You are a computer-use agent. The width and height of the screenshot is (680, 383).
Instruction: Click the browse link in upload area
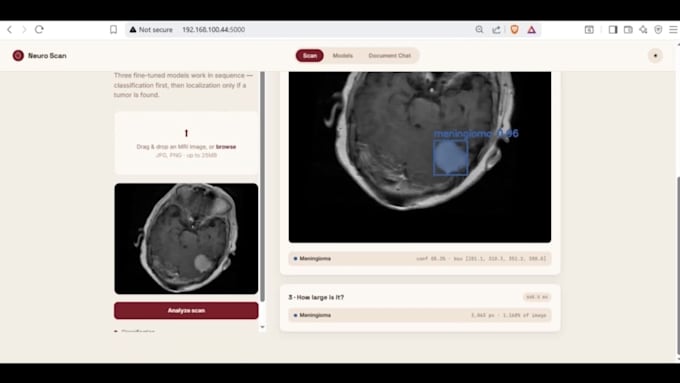coord(226,147)
